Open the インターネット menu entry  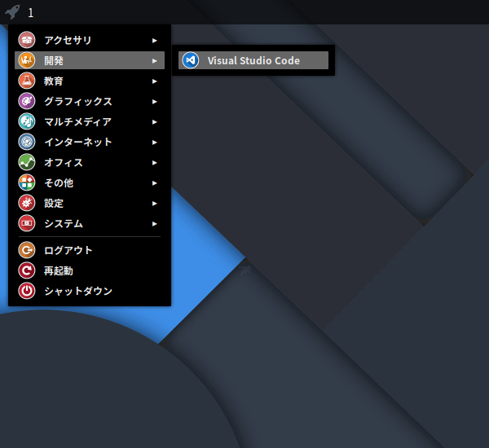90,142
